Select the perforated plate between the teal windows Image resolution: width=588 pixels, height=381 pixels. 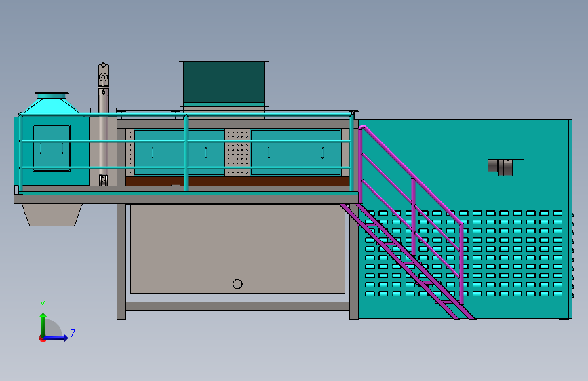click(237, 153)
